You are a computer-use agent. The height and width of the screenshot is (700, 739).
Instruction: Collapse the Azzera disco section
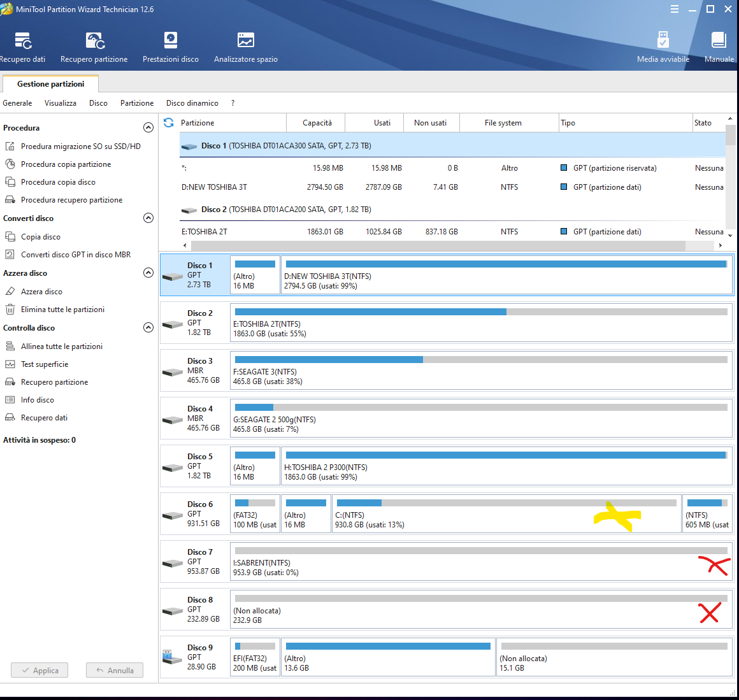point(148,273)
